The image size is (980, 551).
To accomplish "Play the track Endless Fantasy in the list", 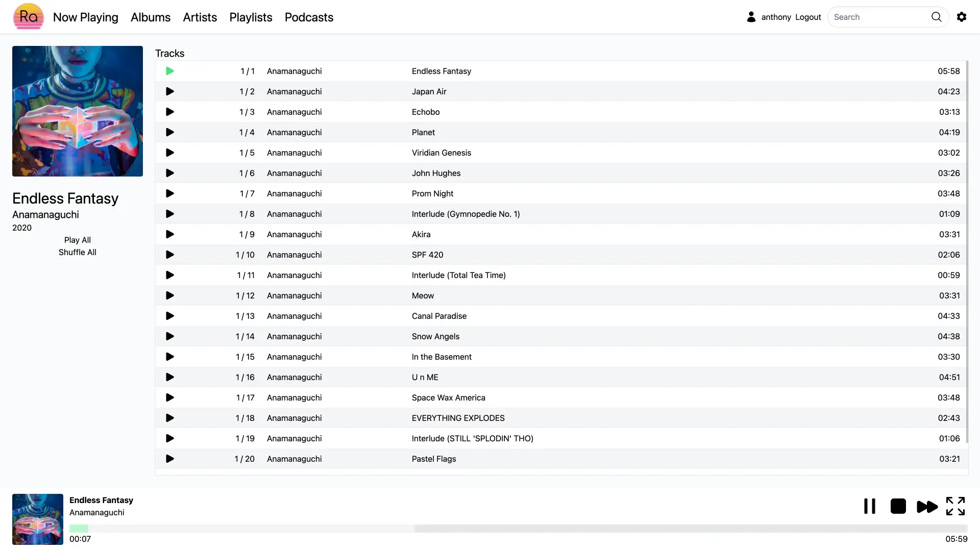I will pyautogui.click(x=170, y=71).
